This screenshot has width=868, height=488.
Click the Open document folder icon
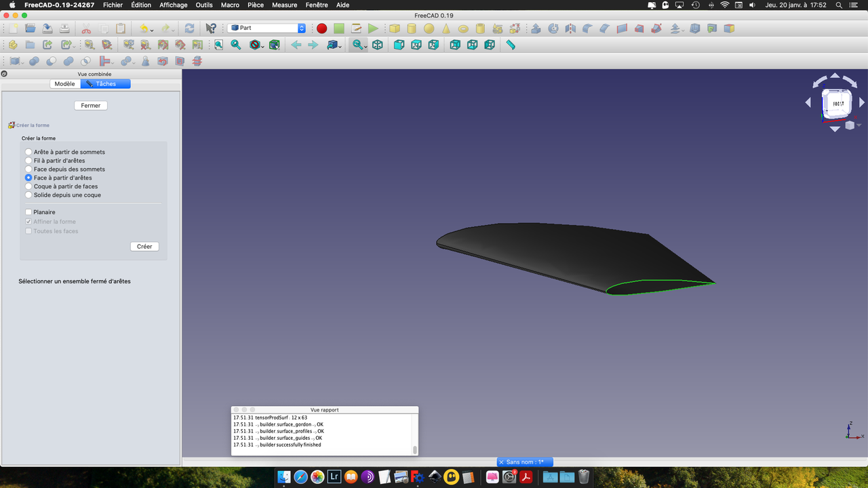(31, 28)
